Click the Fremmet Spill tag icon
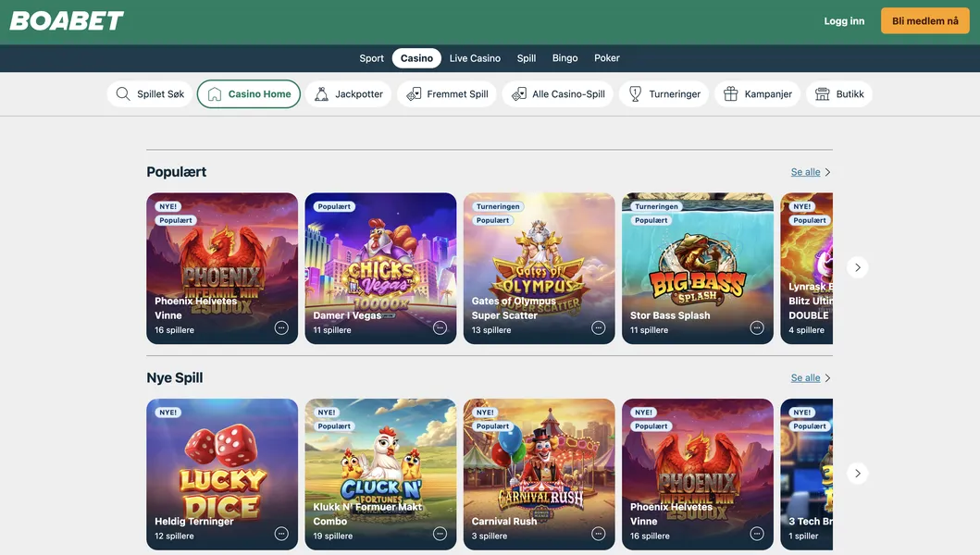The width and height of the screenshot is (980, 555). pos(414,94)
